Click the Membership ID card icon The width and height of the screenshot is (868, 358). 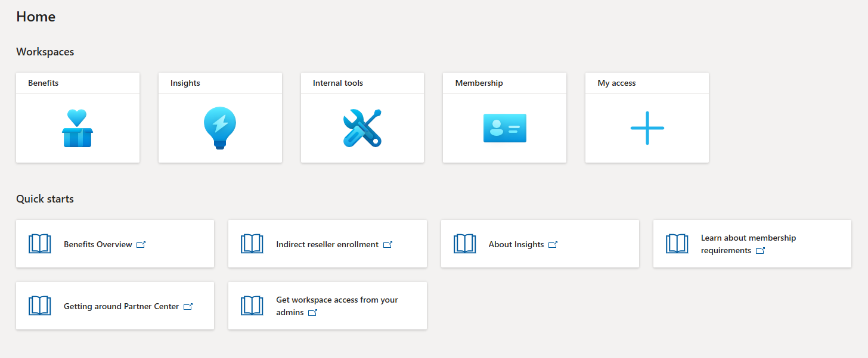[504, 127]
